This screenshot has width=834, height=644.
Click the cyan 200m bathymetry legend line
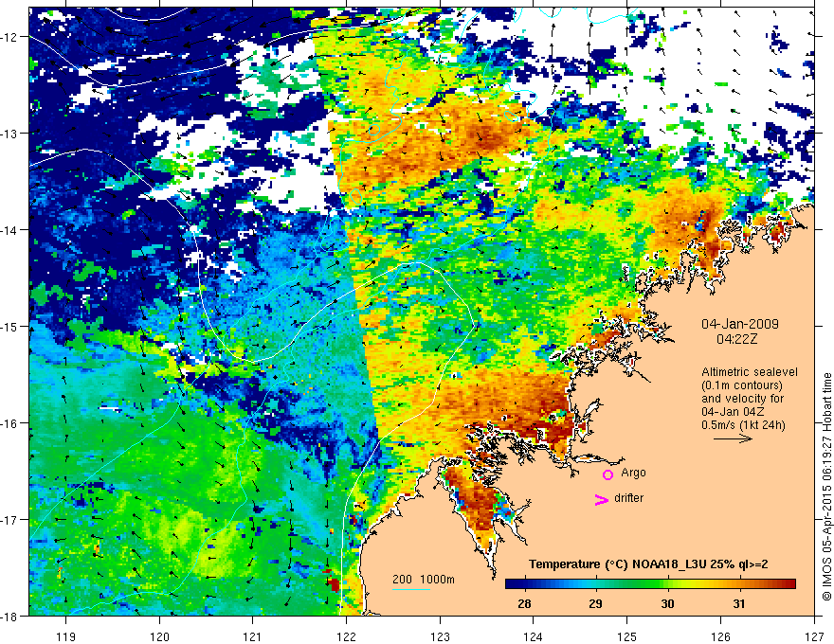[411, 589]
